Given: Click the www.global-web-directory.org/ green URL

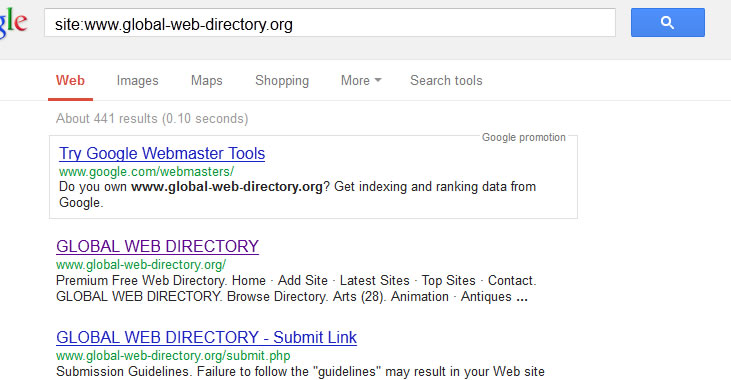Looking at the screenshot, I should tap(141, 264).
